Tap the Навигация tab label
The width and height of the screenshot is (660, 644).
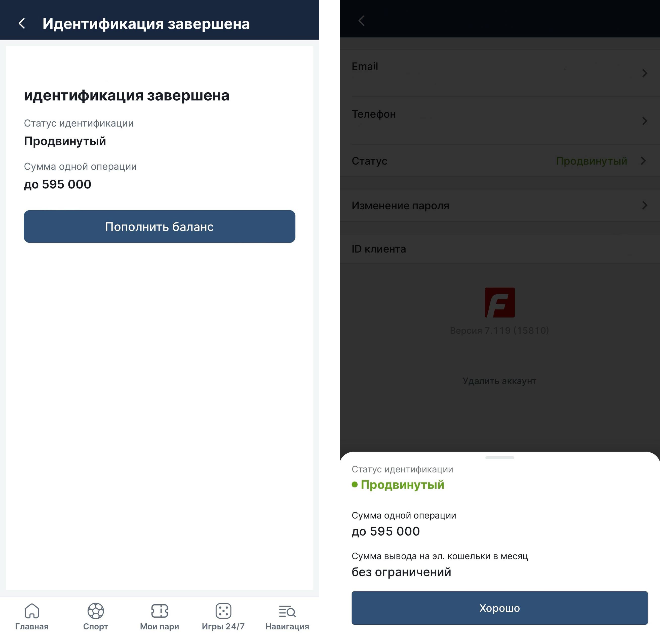tap(287, 626)
